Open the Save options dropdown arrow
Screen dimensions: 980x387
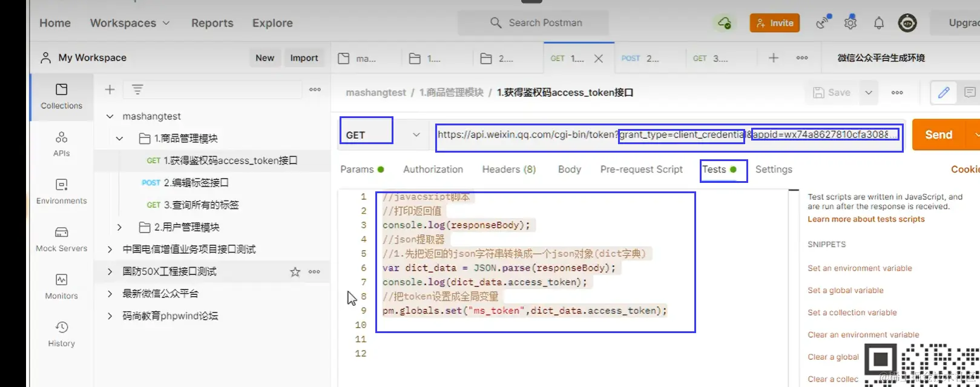click(869, 93)
